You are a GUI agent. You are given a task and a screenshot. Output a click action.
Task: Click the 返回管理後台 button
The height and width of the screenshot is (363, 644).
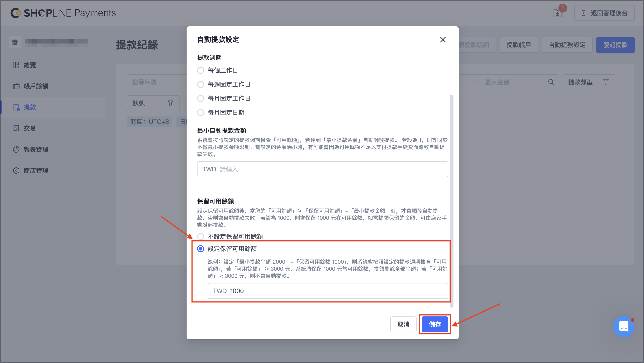pyautogui.click(x=604, y=13)
